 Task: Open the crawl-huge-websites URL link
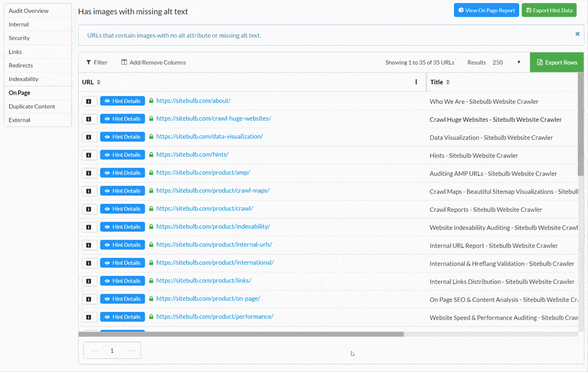click(213, 119)
